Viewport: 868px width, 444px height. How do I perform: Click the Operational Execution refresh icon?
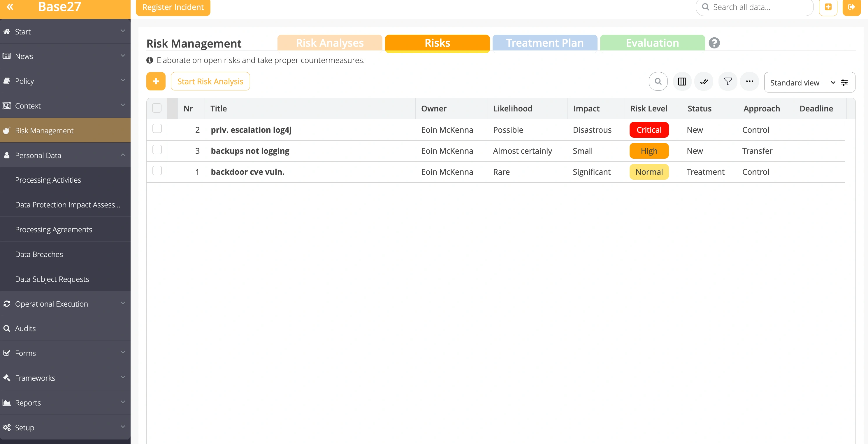coord(6,304)
